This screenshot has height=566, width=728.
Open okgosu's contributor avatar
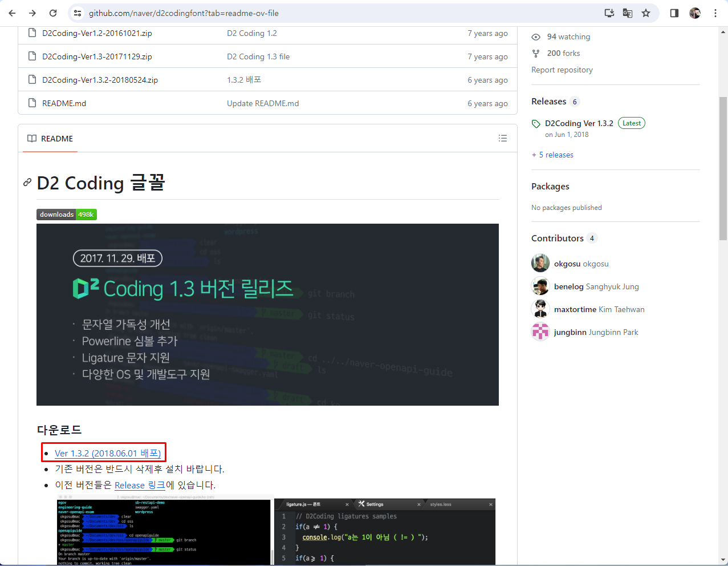coord(540,263)
